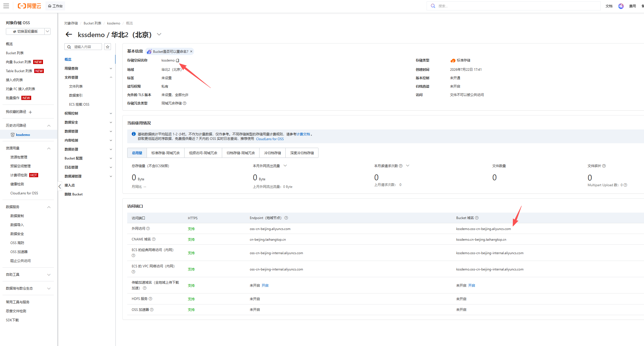This screenshot has width=644, height=346.
Task: Open 向量 Bucket 列表 in sidebar
Action: point(19,62)
